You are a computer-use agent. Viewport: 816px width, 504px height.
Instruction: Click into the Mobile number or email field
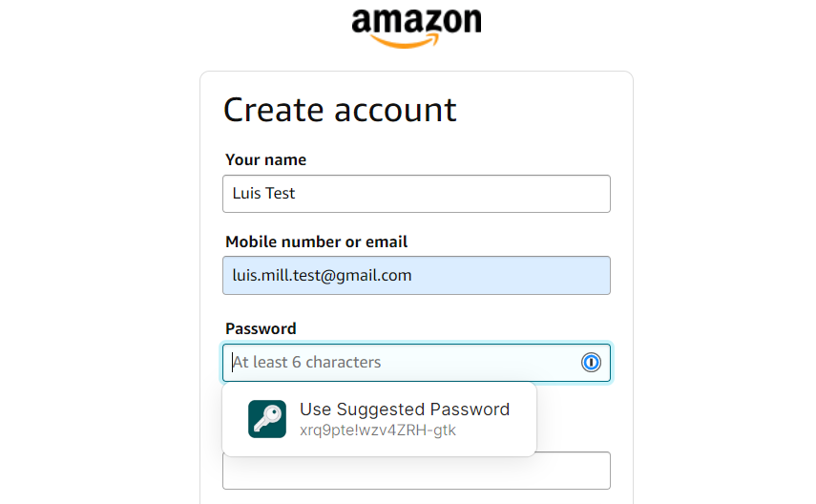(416, 275)
